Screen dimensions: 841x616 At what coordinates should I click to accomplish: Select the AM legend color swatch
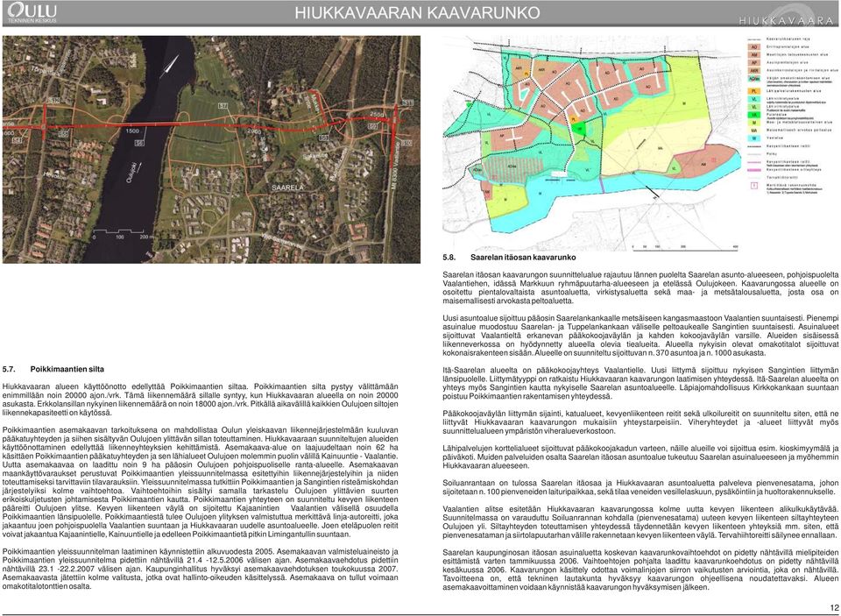(x=754, y=54)
